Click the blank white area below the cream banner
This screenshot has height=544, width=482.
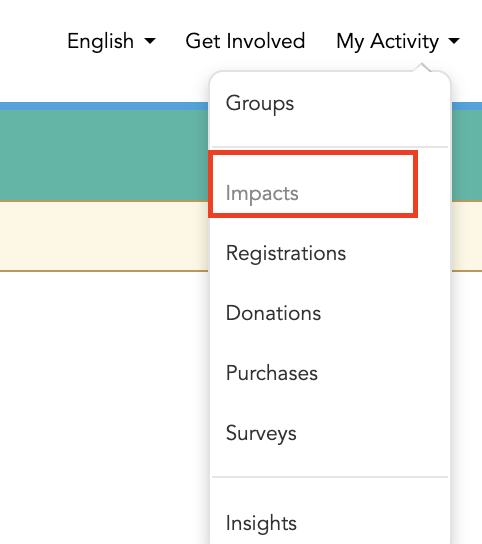(104, 408)
